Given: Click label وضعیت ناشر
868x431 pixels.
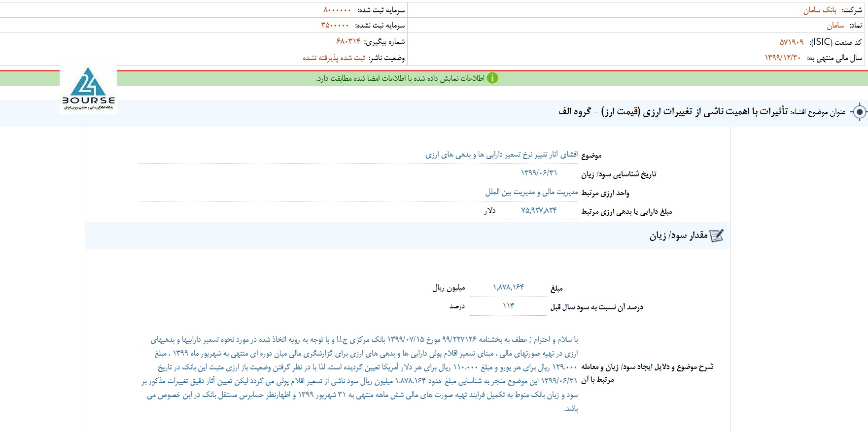Looking at the screenshot, I should coord(386,58).
